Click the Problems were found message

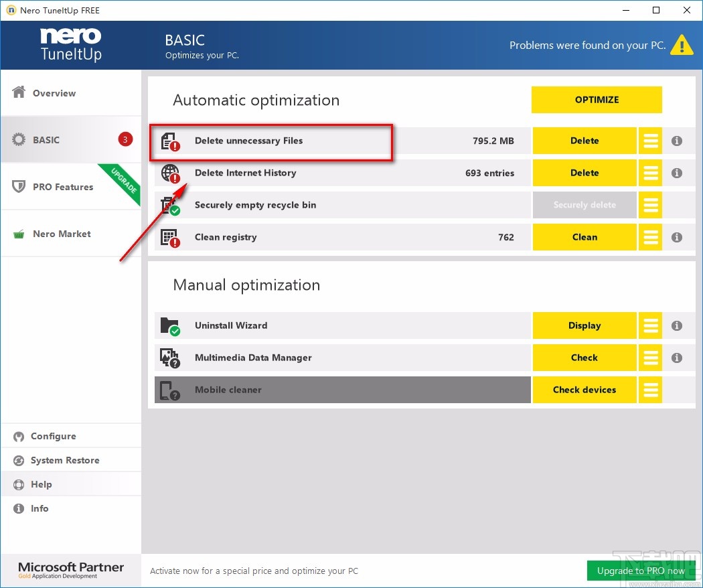click(x=587, y=46)
